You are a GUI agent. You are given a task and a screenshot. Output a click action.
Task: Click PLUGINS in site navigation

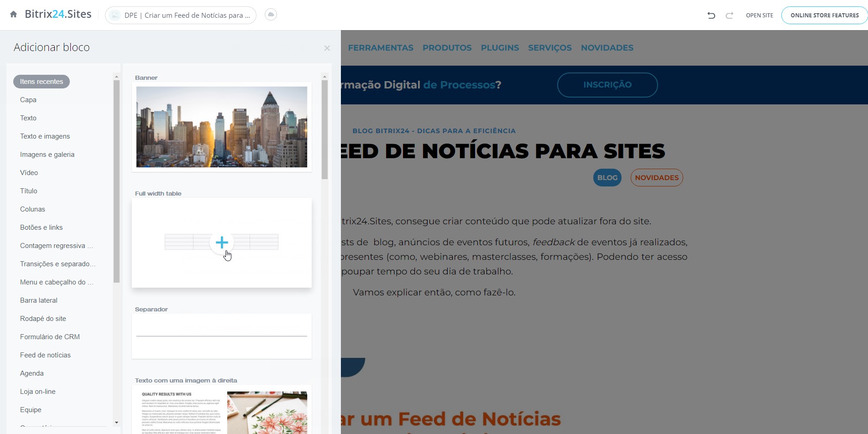click(500, 48)
